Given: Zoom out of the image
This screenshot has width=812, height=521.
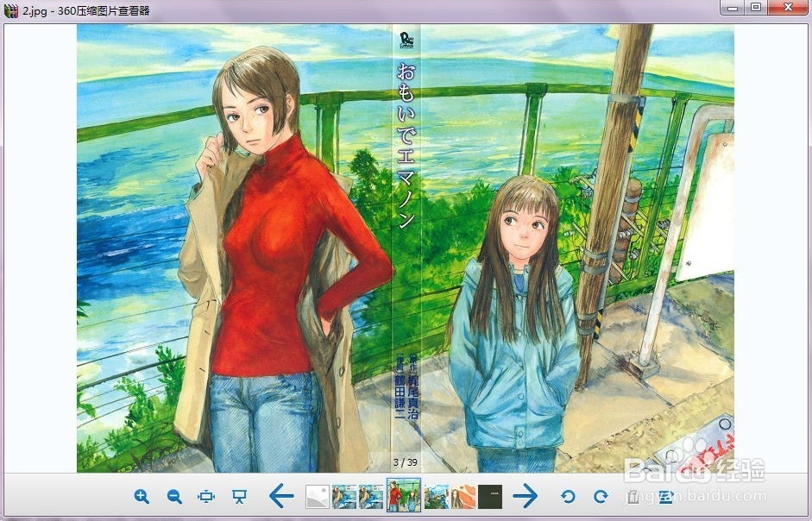Looking at the screenshot, I should [x=174, y=496].
